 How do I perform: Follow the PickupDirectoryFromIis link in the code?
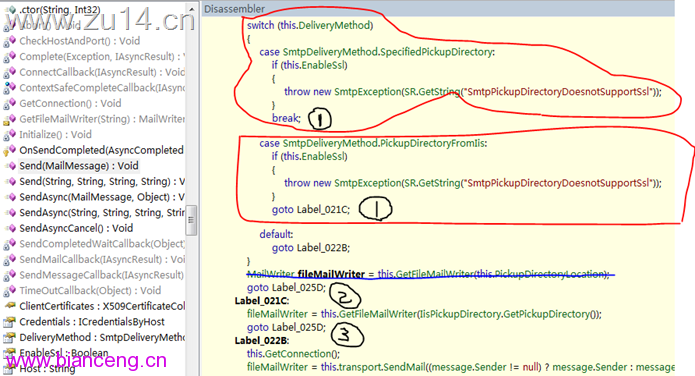432,143
